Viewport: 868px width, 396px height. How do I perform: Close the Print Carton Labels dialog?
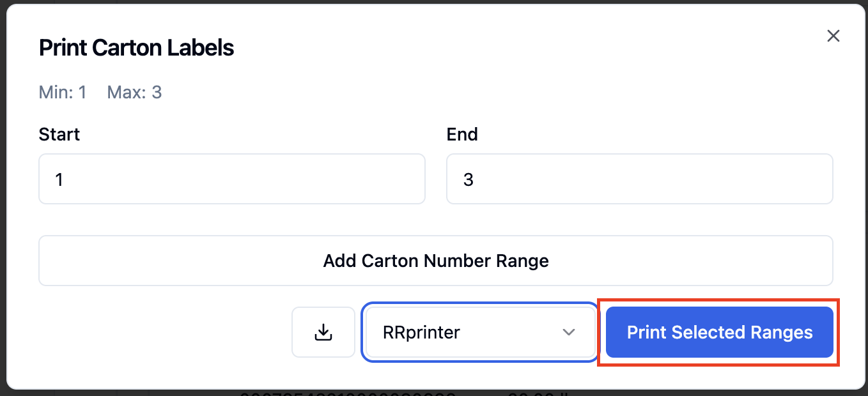pyautogui.click(x=833, y=36)
